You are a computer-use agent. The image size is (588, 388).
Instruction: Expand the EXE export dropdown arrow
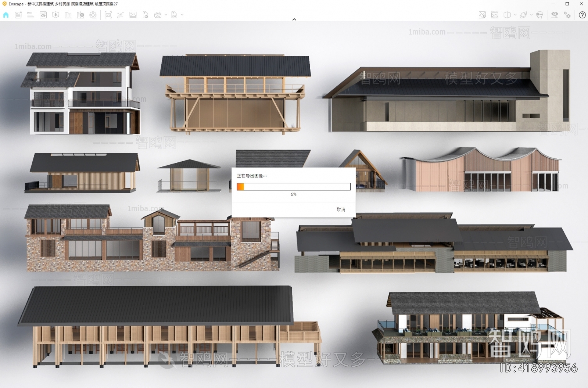(x=182, y=15)
